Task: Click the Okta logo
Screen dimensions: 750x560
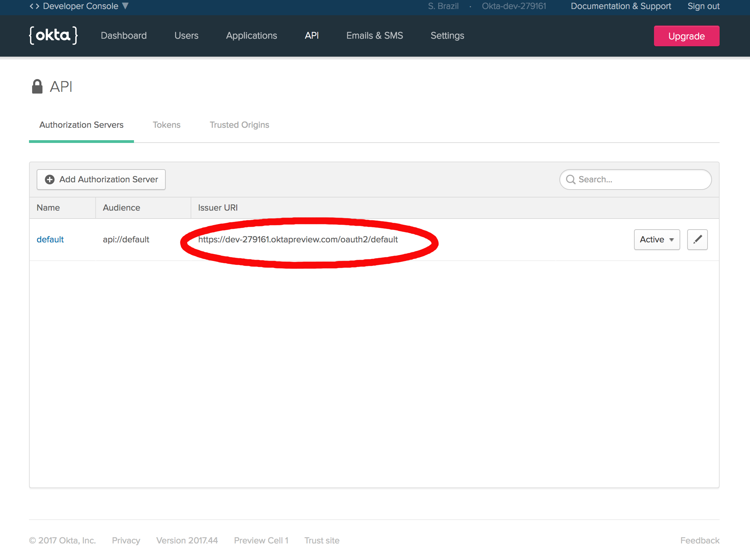Action: pos(54,36)
